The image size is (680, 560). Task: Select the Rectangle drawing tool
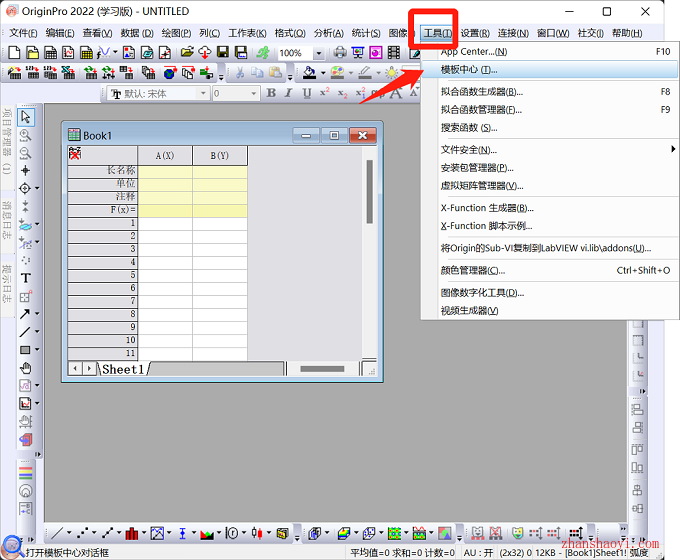click(x=25, y=350)
